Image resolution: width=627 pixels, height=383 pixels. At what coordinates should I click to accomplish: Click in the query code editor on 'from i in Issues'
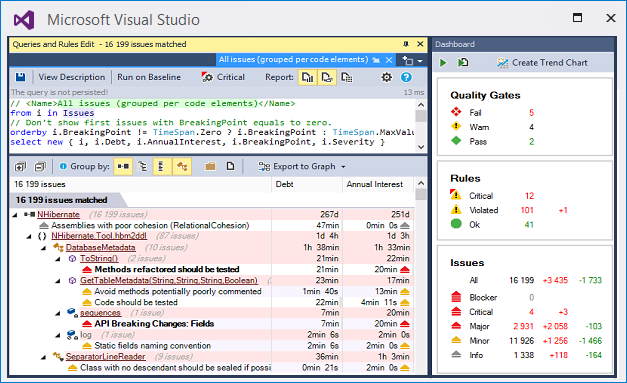click(x=52, y=113)
